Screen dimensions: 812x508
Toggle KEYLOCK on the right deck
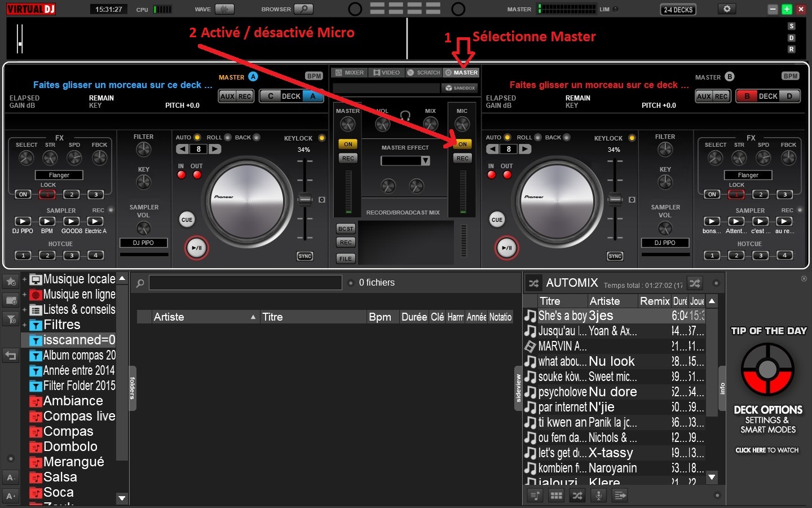point(632,138)
